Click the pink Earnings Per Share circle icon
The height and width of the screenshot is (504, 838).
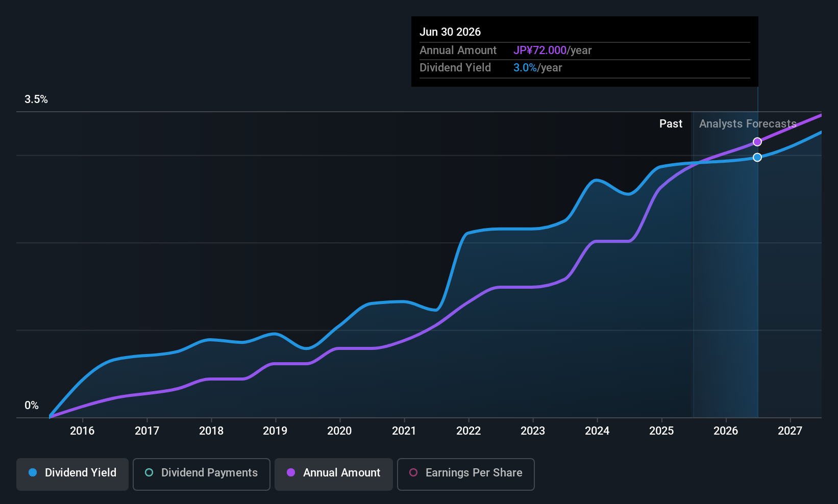413,472
